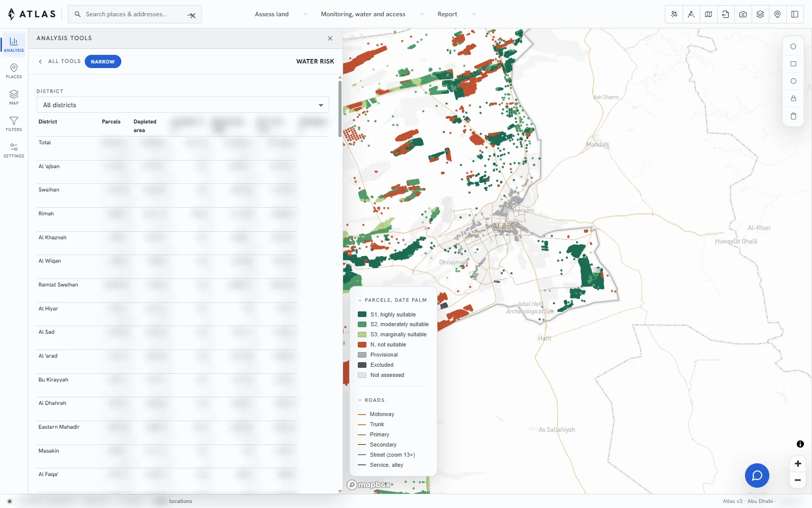Zoom in on the map
812x508 pixels.
798,463
